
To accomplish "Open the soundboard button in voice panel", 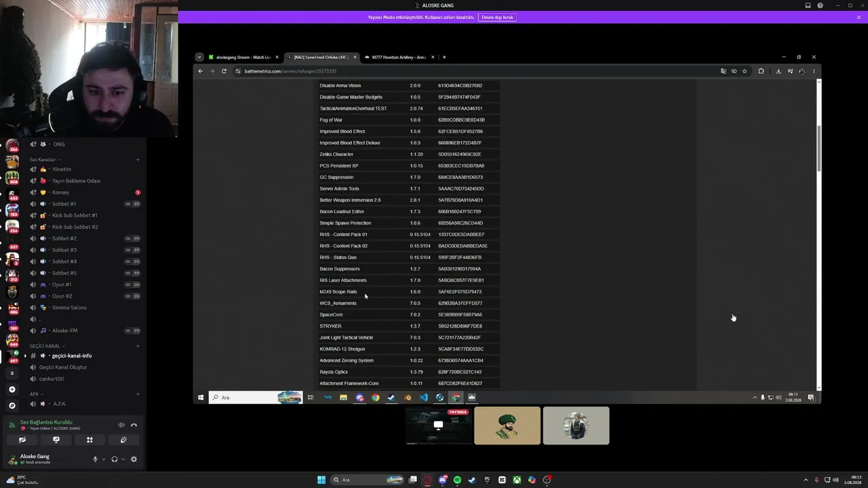I will (123, 440).
